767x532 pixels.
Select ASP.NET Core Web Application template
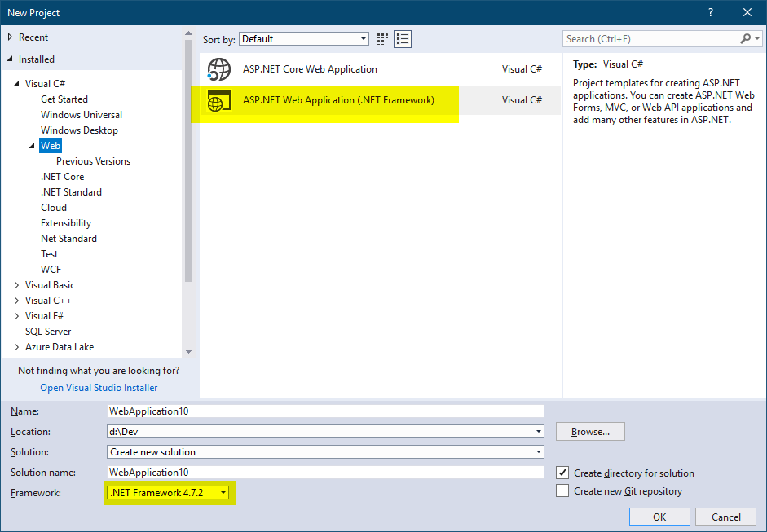(380, 69)
